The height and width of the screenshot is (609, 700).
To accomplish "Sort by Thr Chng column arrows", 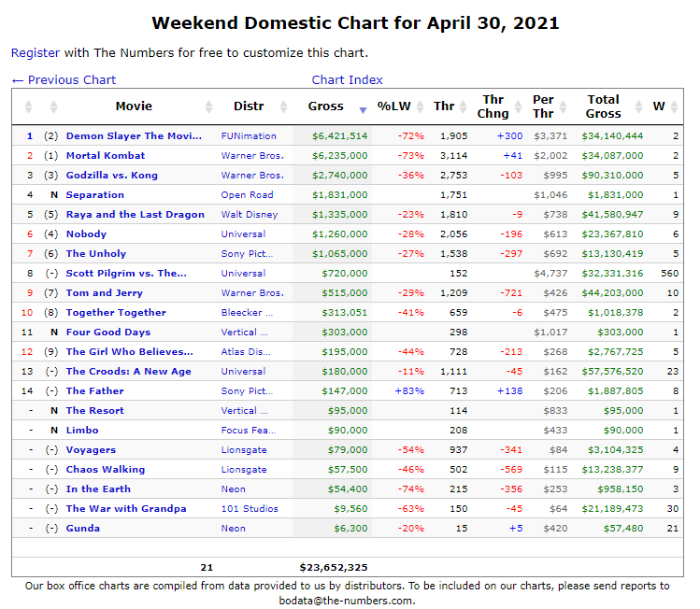I will pos(518,106).
